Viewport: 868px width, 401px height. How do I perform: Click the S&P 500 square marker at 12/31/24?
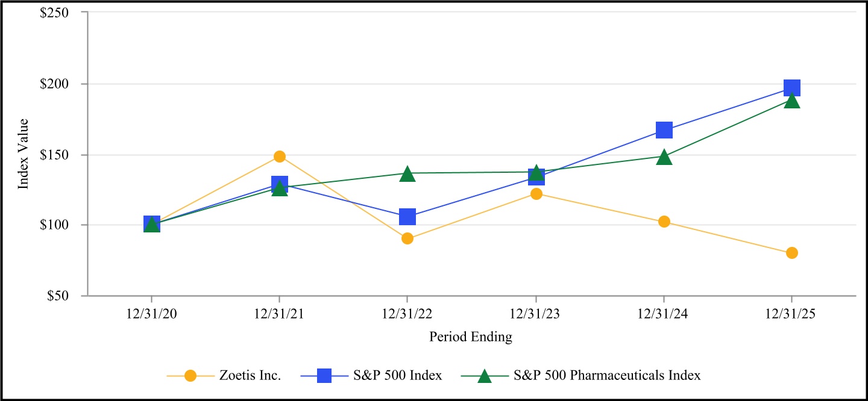(664, 129)
